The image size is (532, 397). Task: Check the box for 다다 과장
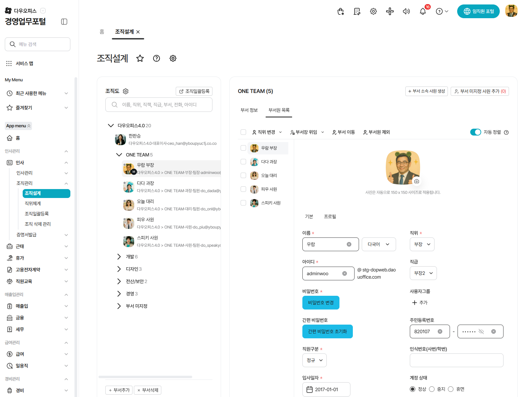[243, 162]
